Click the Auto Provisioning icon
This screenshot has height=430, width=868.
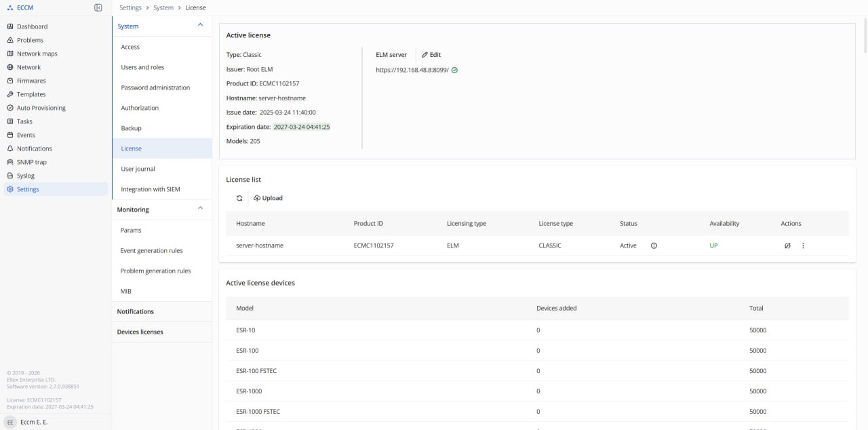(10, 108)
